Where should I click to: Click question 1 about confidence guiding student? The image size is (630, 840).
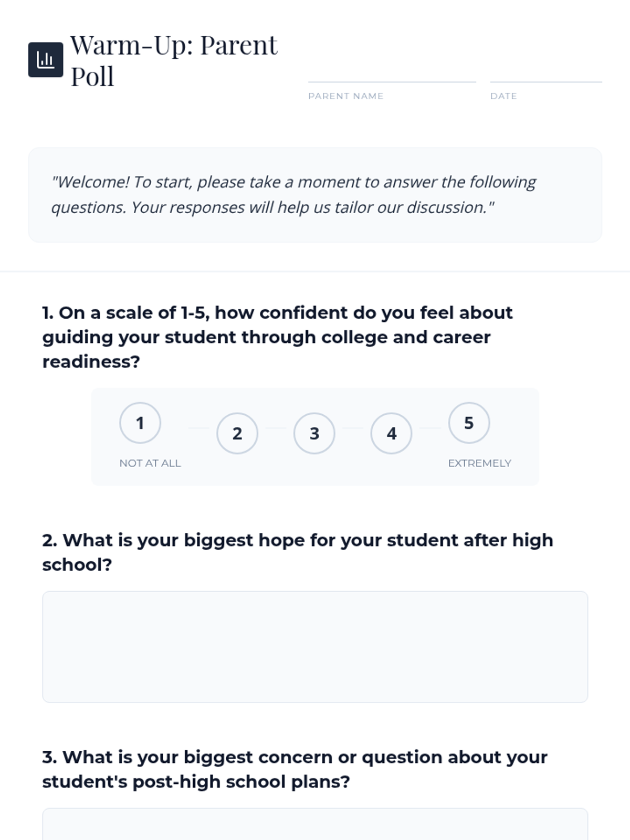277,337
